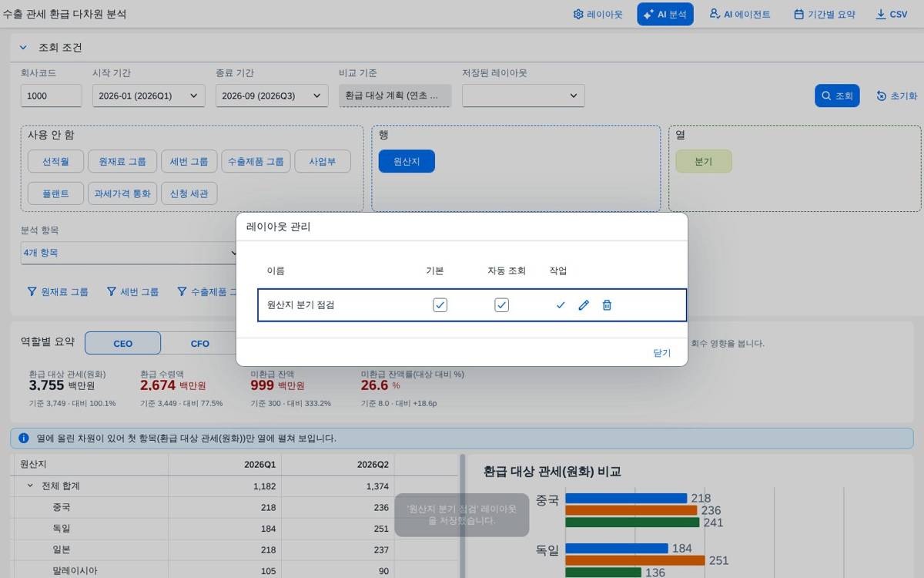
Task: Open the 세번 그룹 filter
Action: 132,292
